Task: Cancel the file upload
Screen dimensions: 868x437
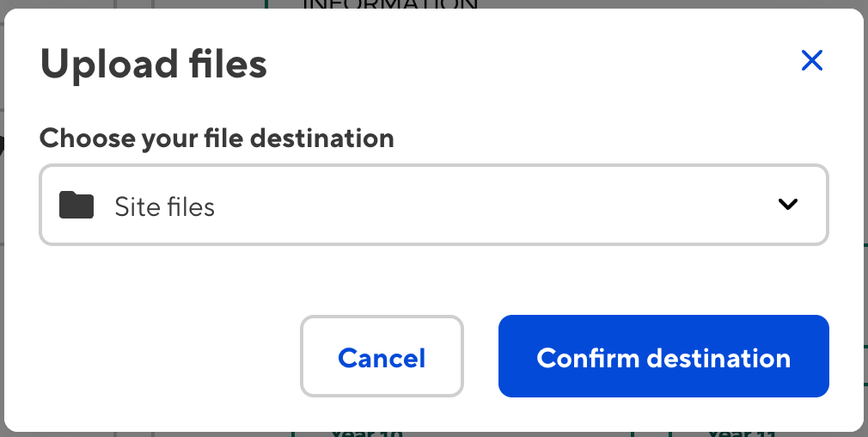Action: click(x=382, y=357)
